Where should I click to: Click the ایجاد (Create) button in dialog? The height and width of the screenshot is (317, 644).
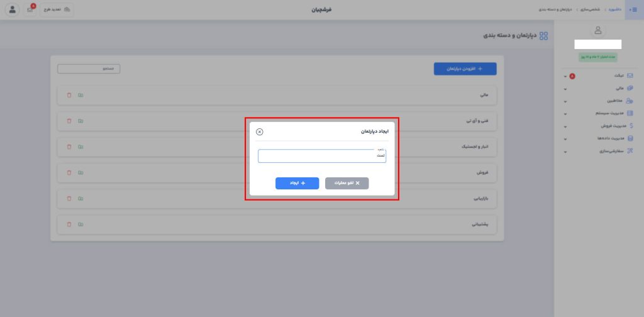pos(297,183)
